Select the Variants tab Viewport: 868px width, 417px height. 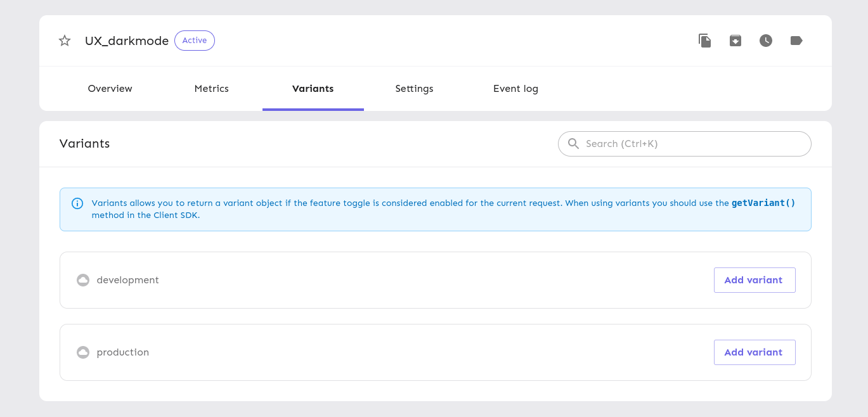[x=313, y=89]
